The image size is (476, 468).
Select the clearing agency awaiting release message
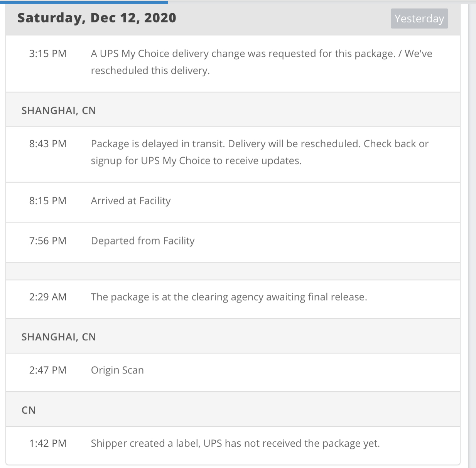coord(229,297)
